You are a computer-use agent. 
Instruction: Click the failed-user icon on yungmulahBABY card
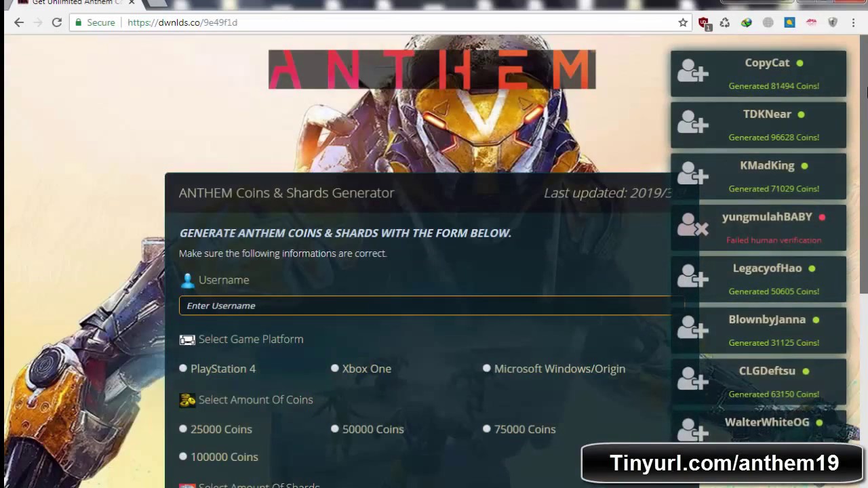tap(693, 224)
